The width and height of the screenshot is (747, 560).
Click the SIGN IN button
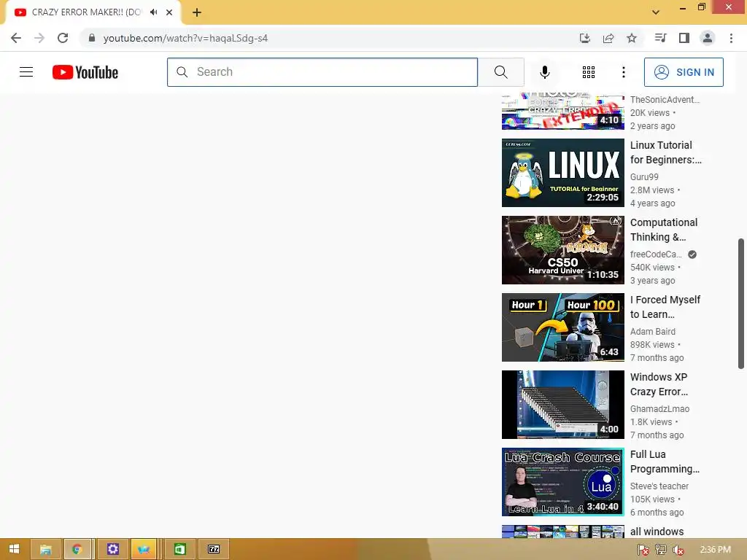pyautogui.click(x=683, y=72)
